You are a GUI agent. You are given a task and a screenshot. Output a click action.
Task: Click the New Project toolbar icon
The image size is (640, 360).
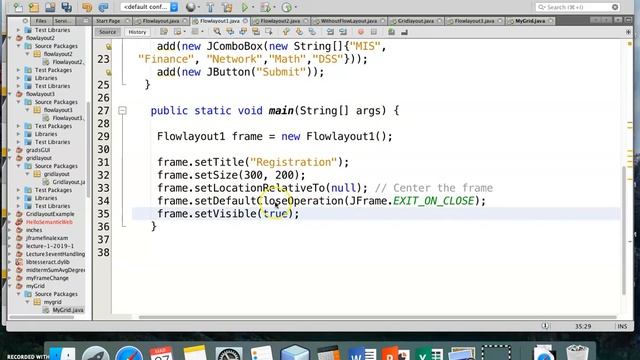pos(34,7)
